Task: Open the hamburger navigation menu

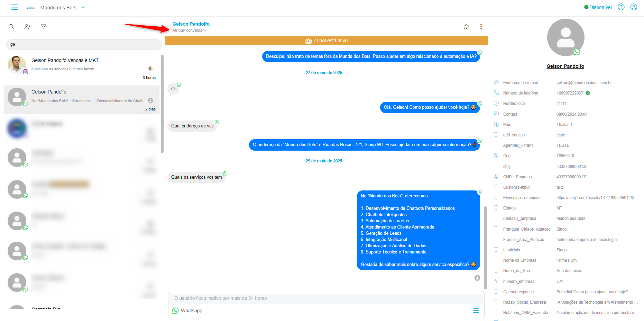Action: [15, 7]
